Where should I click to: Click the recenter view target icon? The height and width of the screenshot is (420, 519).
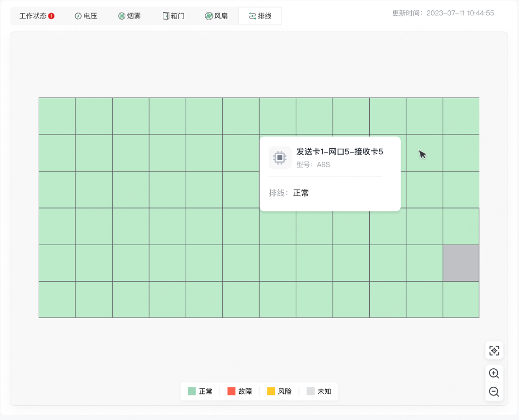click(x=494, y=350)
